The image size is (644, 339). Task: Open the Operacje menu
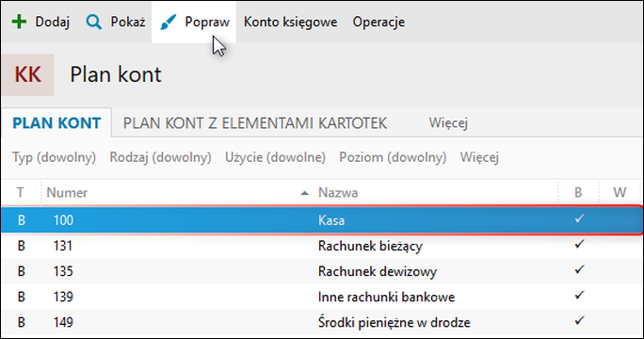click(378, 22)
